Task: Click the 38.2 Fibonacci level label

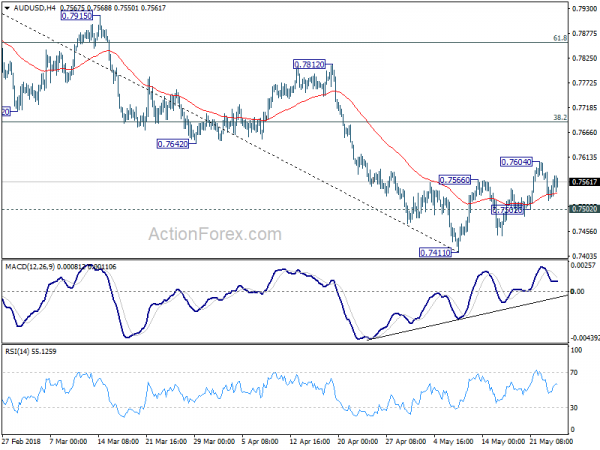Action: [x=560, y=117]
